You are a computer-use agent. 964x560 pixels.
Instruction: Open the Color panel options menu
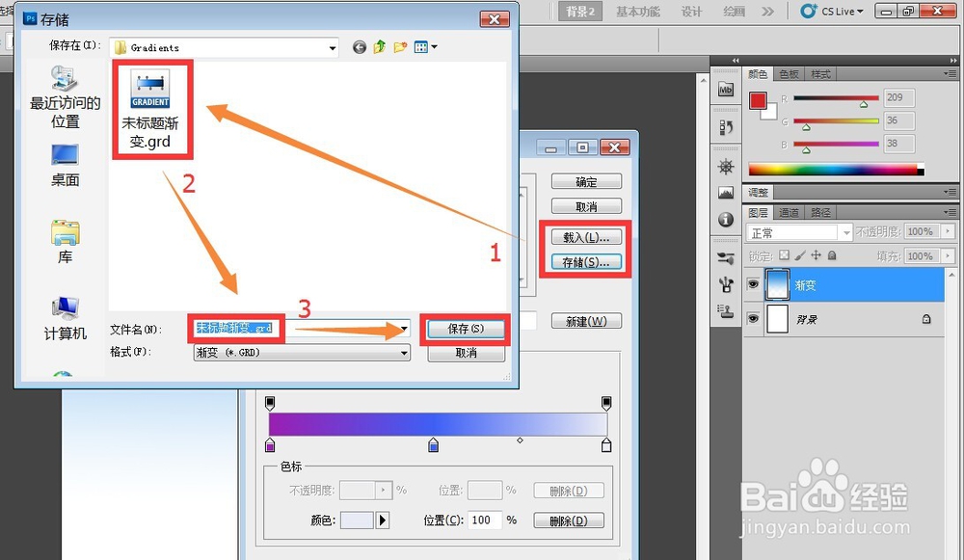(951, 74)
